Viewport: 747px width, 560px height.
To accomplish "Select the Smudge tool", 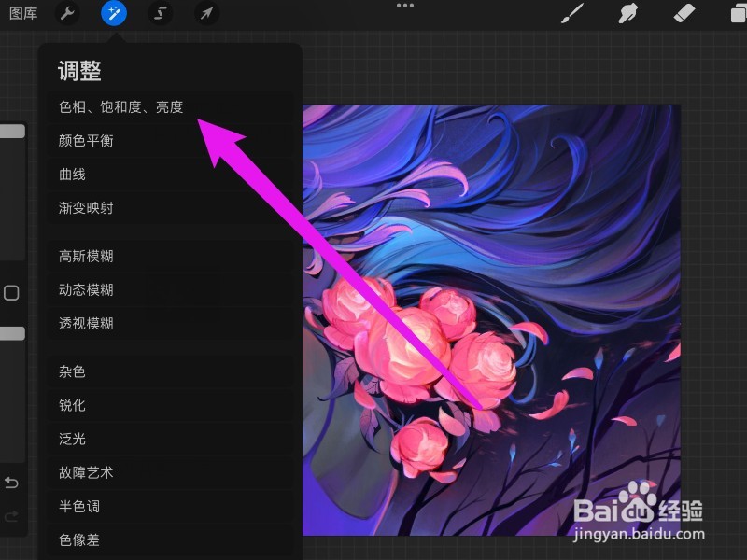I will pos(627,13).
